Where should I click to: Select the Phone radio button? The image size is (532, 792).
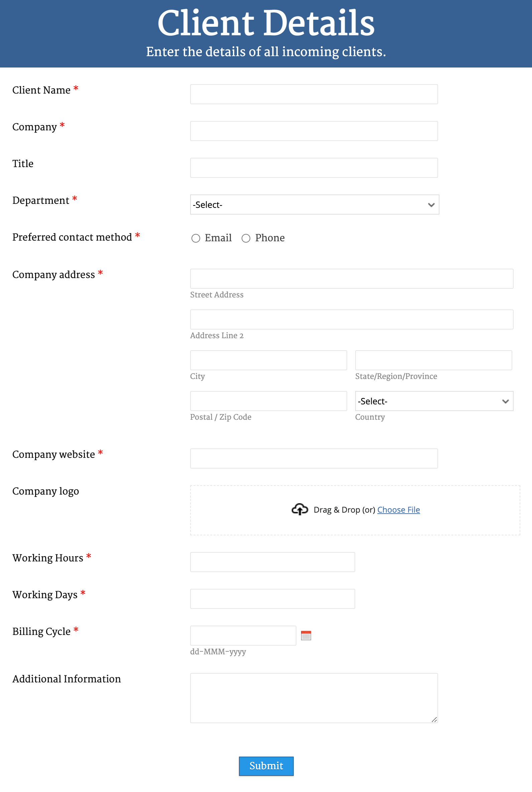pos(246,239)
